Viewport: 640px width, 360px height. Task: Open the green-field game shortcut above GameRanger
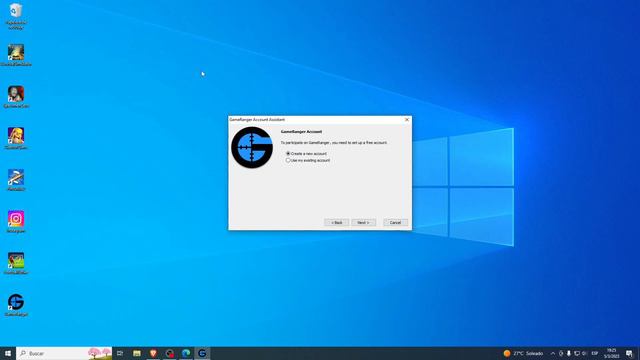click(16, 263)
